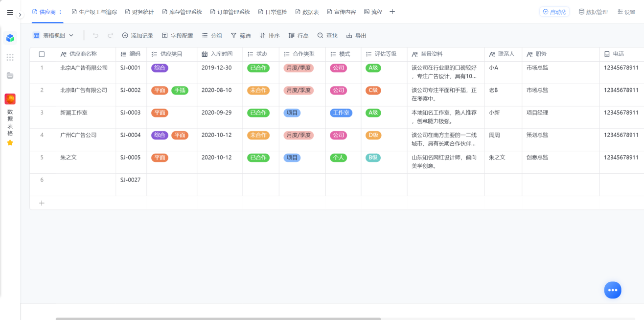Screen dimensions: 644x320
Task: Click the horizontal scrollbar
Action: pyautogui.click(x=218, y=319)
